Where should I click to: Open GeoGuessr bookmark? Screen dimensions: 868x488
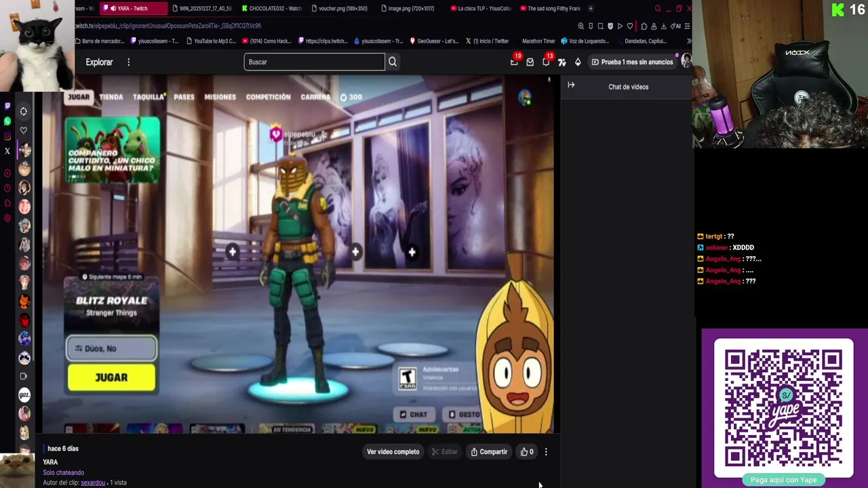434,41
